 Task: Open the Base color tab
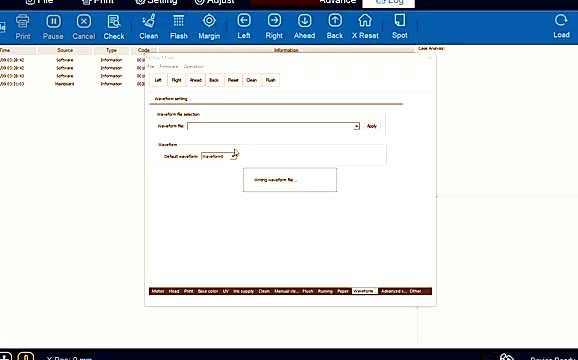208,291
